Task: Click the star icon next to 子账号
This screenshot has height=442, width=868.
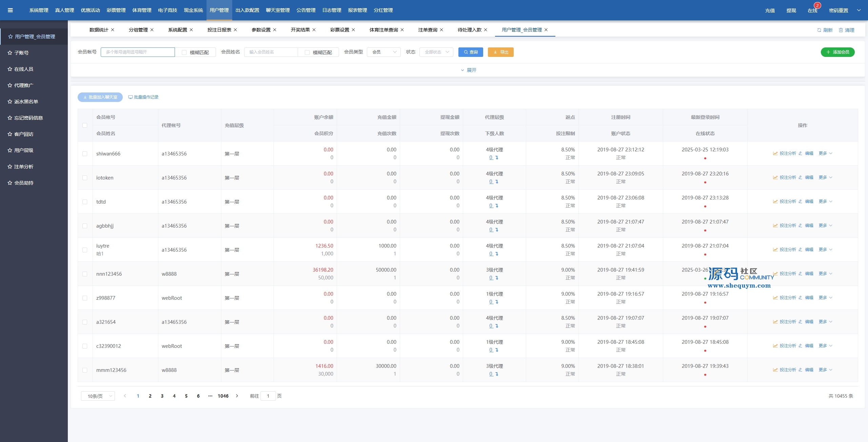Action: click(x=10, y=53)
